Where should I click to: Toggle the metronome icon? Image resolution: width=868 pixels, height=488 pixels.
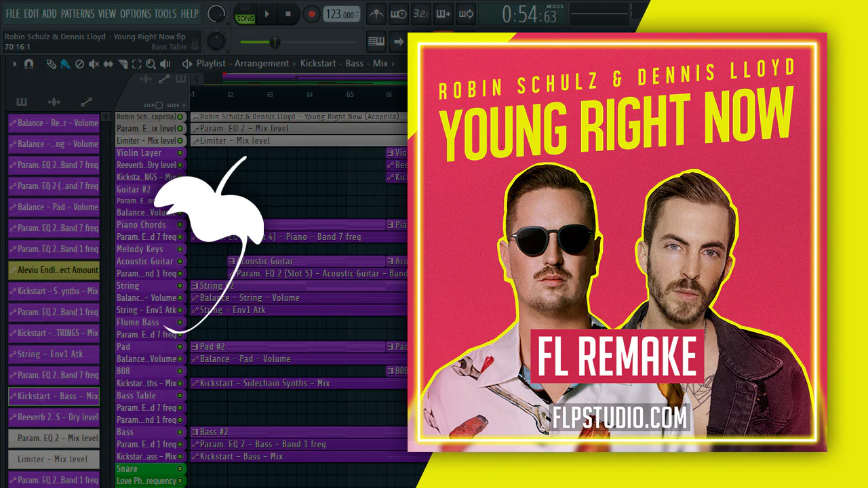377,14
